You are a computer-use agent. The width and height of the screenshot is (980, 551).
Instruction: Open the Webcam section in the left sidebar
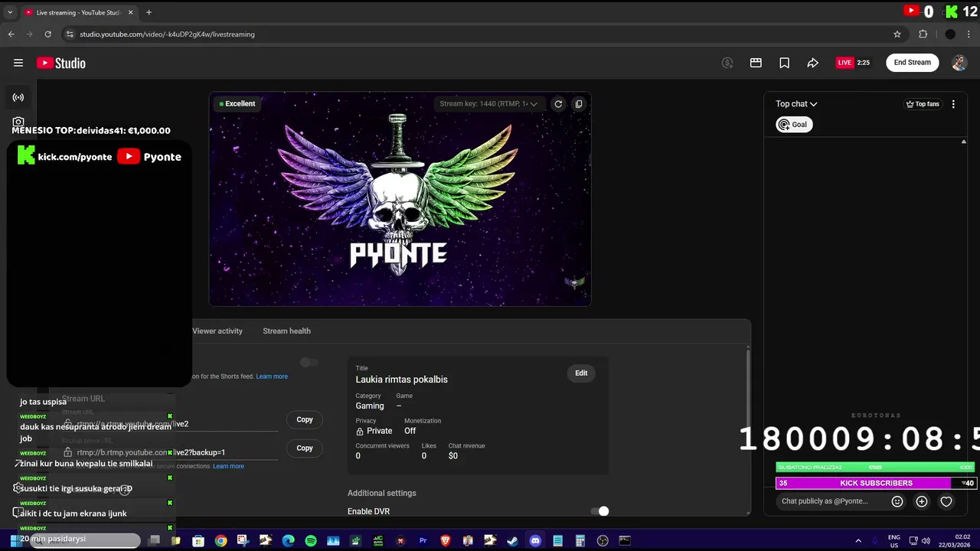[18, 122]
